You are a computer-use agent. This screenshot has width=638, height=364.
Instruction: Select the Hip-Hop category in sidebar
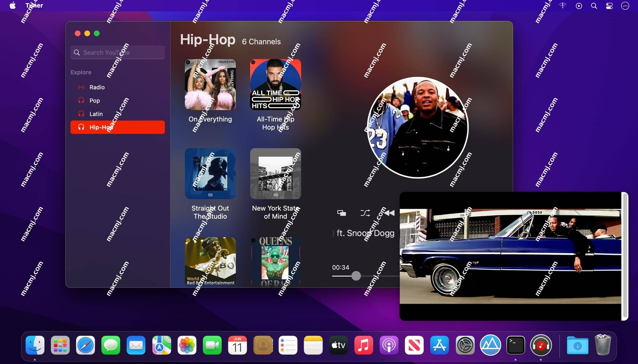point(117,127)
